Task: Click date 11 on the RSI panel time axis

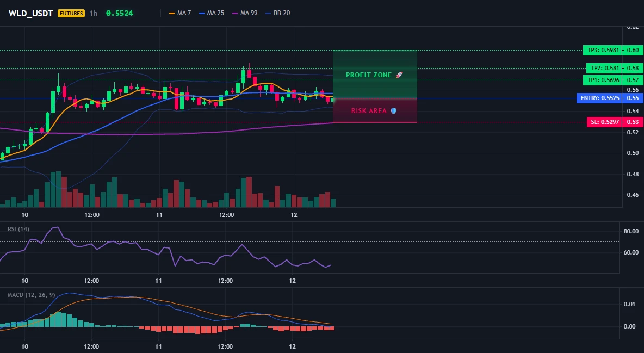Action: [x=158, y=281]
